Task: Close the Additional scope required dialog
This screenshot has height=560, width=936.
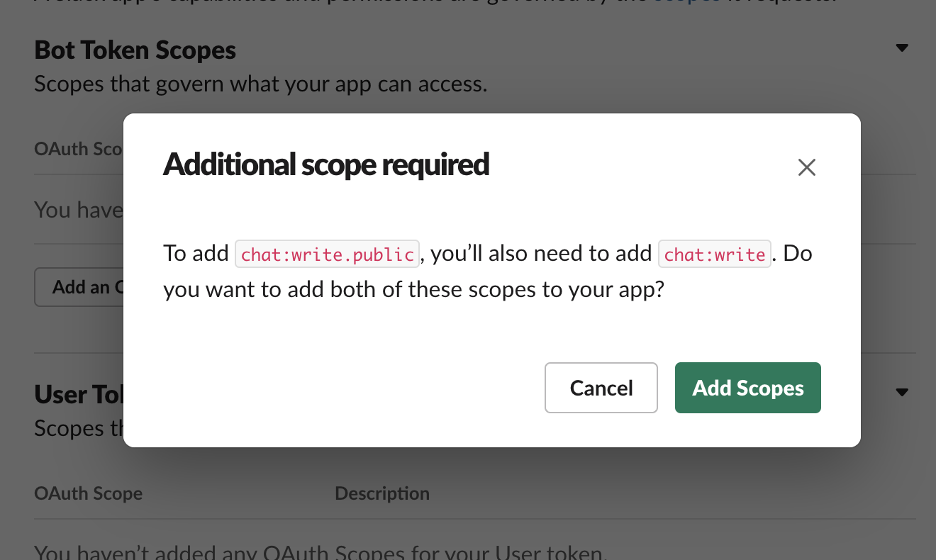Action: (x=807, y=167)
